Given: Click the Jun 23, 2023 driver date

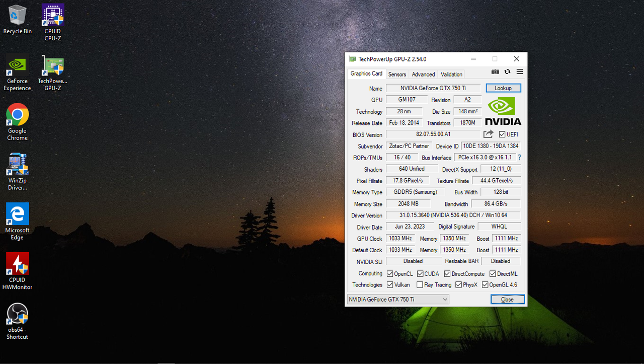Looking at the screenshot, I should (x=410, y=227).
